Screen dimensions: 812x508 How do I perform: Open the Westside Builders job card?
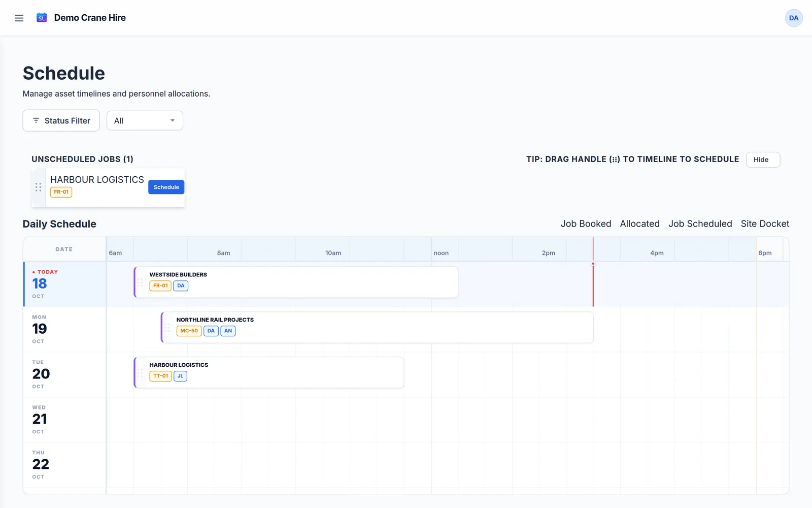coord(296,282)
